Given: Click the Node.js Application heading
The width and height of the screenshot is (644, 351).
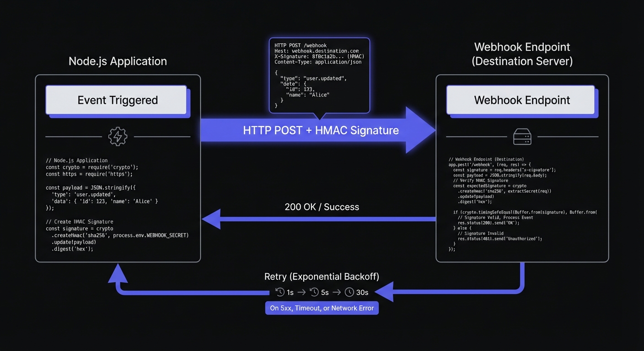Looking at the screenshot, I should (x=118, y=61).
